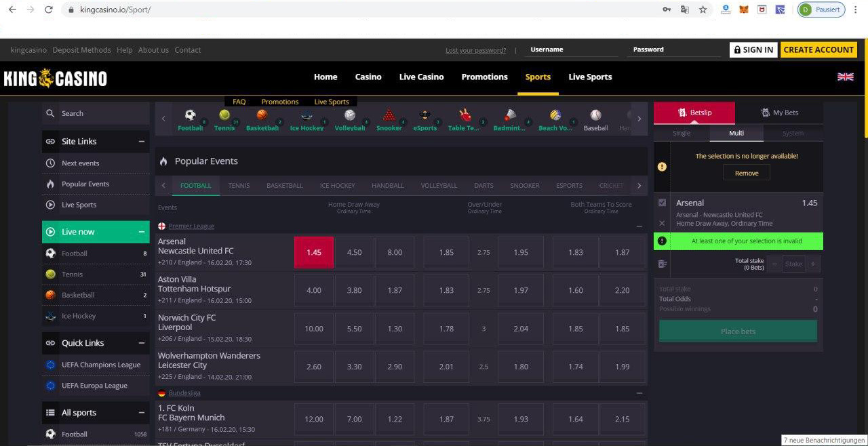Open the Promotions main menu item

tap(484, 77)
